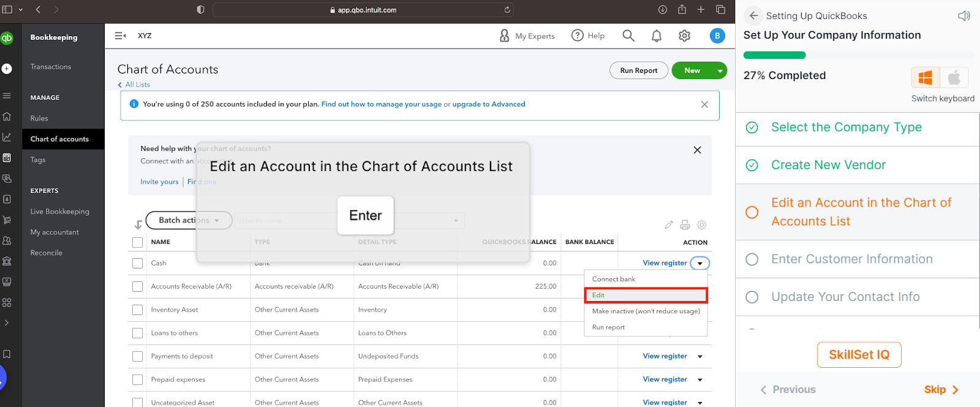
Task: Check the Inventory Asset row checkbox
Action: click(x=138, y=310)
